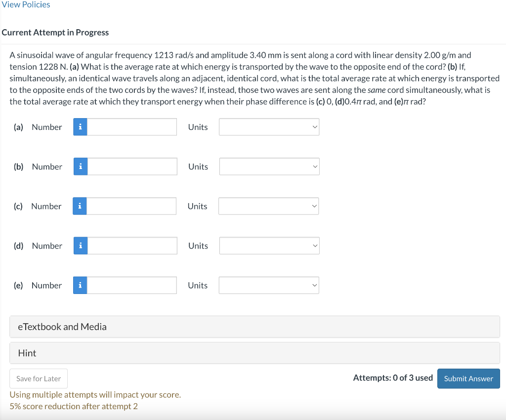
Task: Open the Units dropdown for part (c)
Action: pos(268,206)
